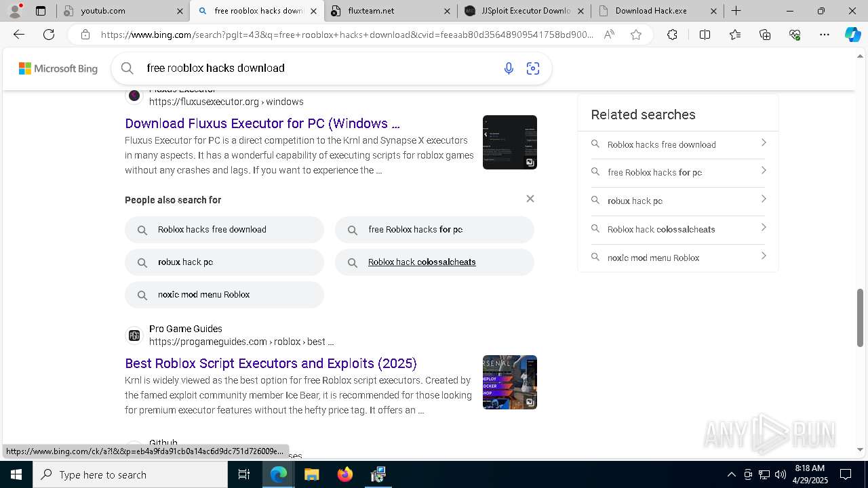The height and width of the screenshot is (488, 868).
Task: Open the Fluxus Executor result thumbnail
Action: [x=510, y=142]
